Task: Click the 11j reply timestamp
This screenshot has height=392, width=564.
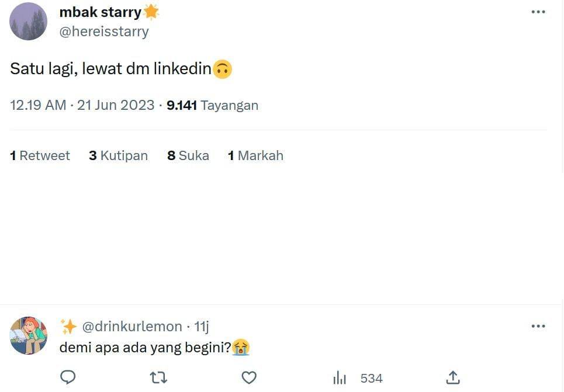Action: (x=202, y=327)
